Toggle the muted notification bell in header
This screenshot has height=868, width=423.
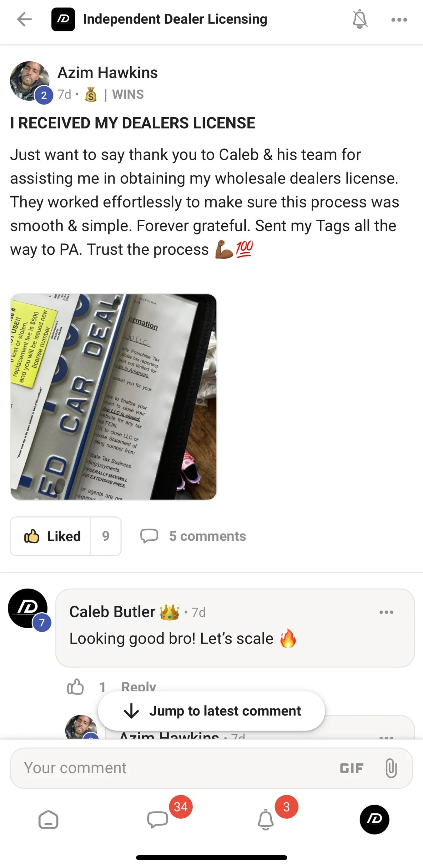(x=360, y=19)
